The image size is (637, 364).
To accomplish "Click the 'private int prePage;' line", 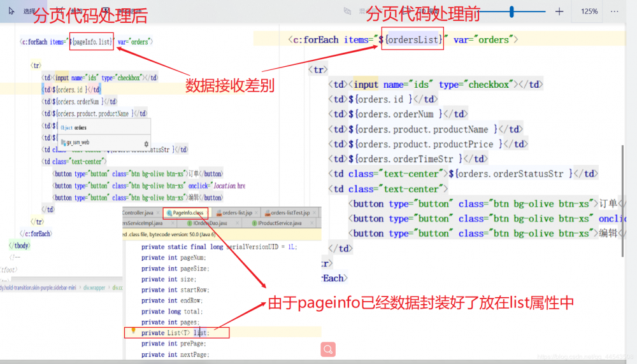I will click(x=173, y=344).
